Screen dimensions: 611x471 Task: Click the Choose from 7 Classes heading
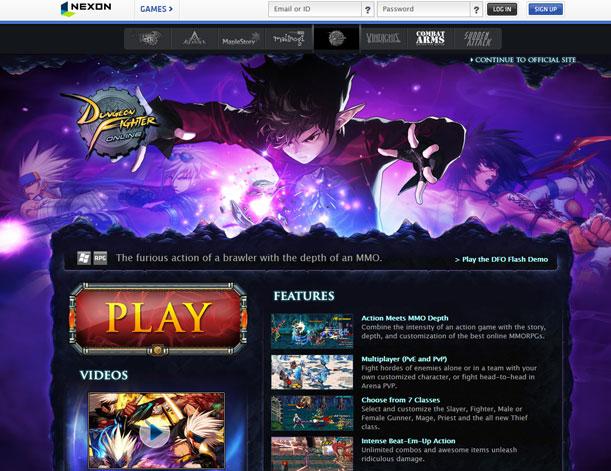(x=401, y=400)
